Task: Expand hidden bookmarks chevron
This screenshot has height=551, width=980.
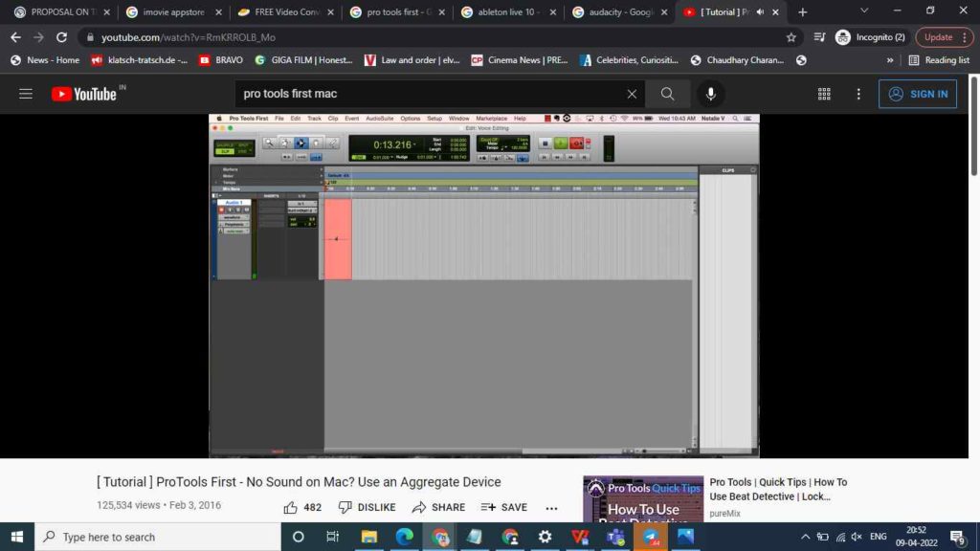Action: 889,60
